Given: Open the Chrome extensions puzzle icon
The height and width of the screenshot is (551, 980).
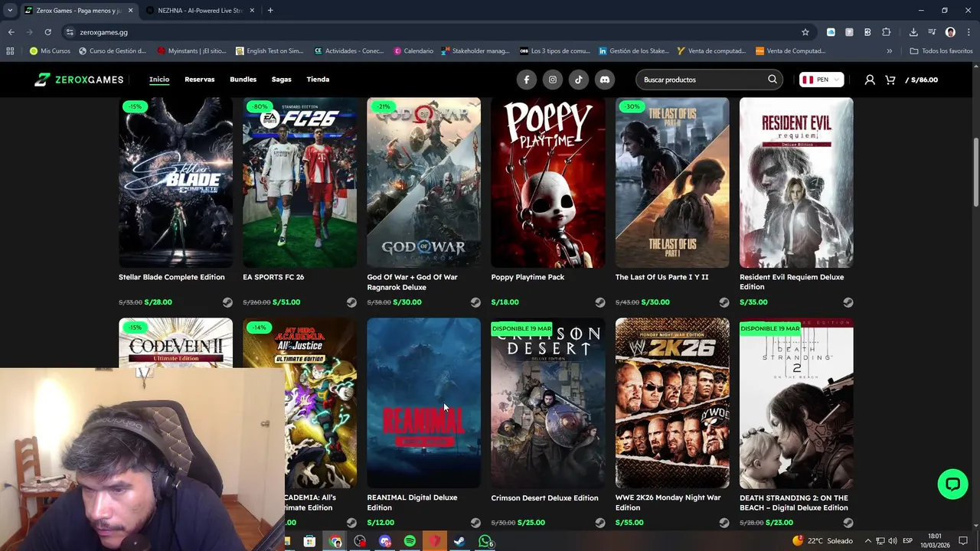Looking at the screenshot, I should [x=886, y=32].
